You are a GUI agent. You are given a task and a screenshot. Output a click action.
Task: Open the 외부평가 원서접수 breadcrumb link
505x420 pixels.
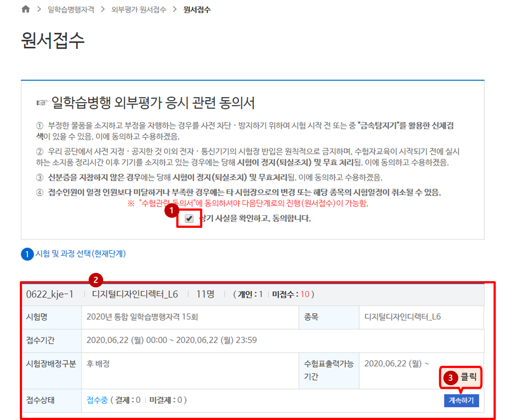139,10
